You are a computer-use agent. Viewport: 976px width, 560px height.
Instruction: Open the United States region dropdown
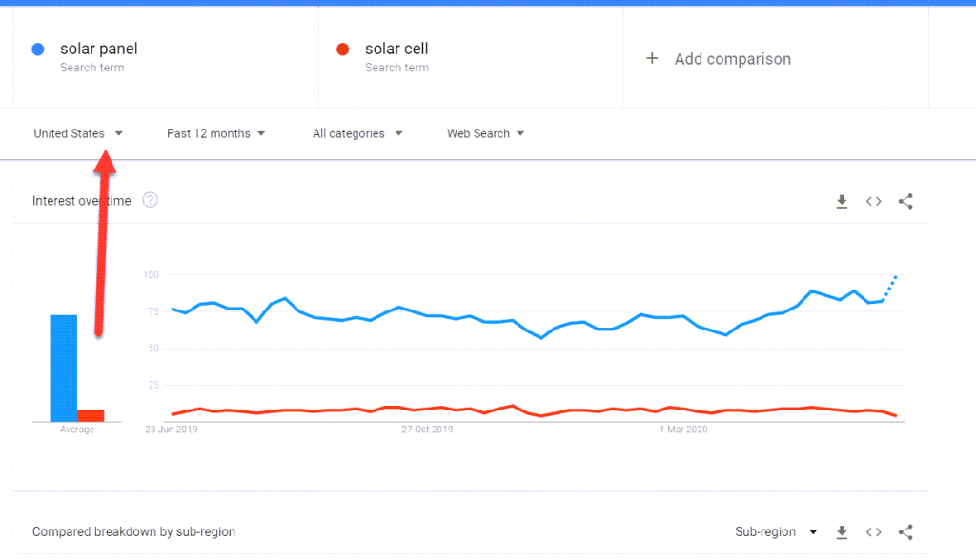[78, 133]
